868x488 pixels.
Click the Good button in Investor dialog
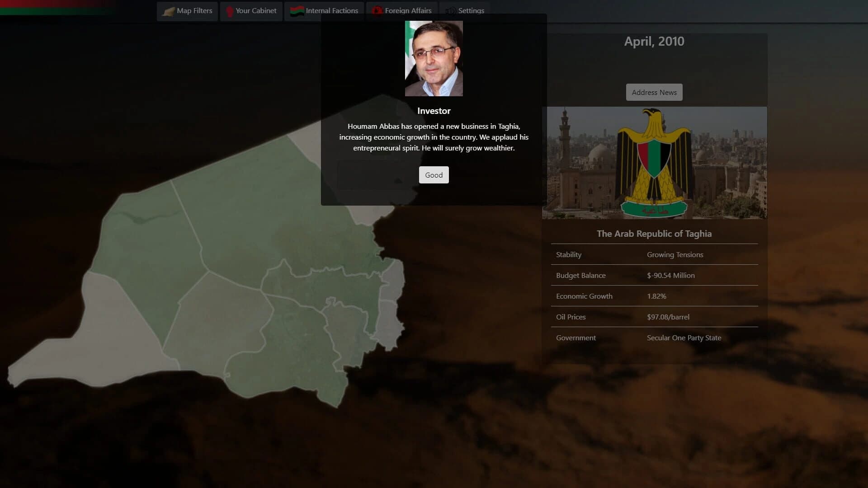coord(434,175)
